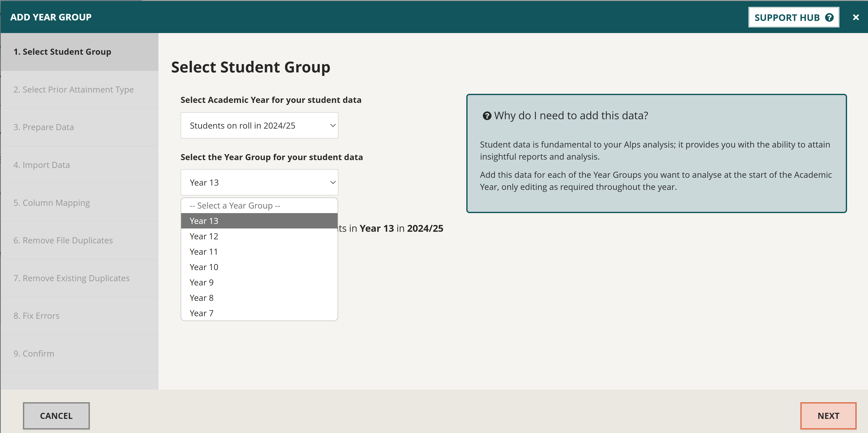Select Year 7 from the list

[x=259, y=313]
